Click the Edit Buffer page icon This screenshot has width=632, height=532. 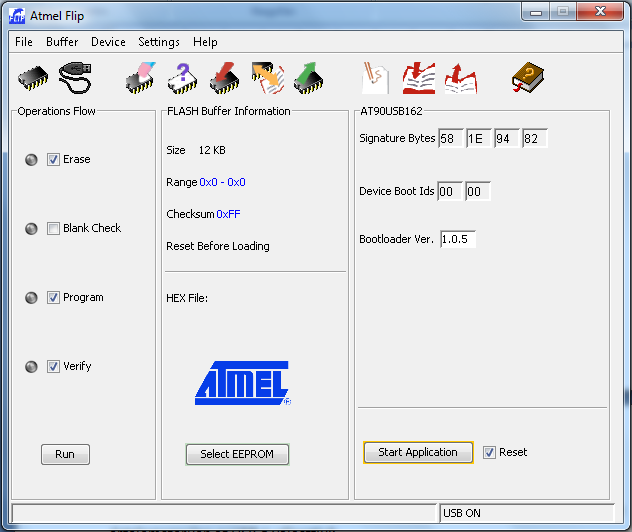coord(376,78)
